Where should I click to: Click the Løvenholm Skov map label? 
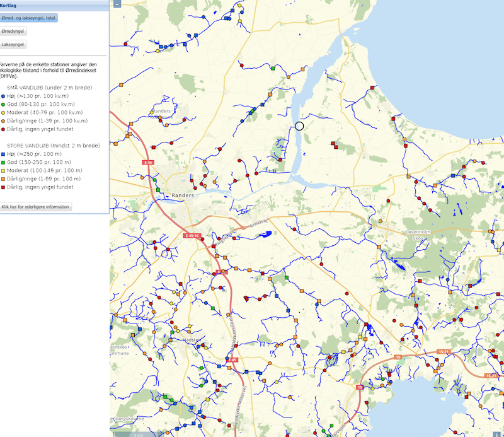point(418,235)
